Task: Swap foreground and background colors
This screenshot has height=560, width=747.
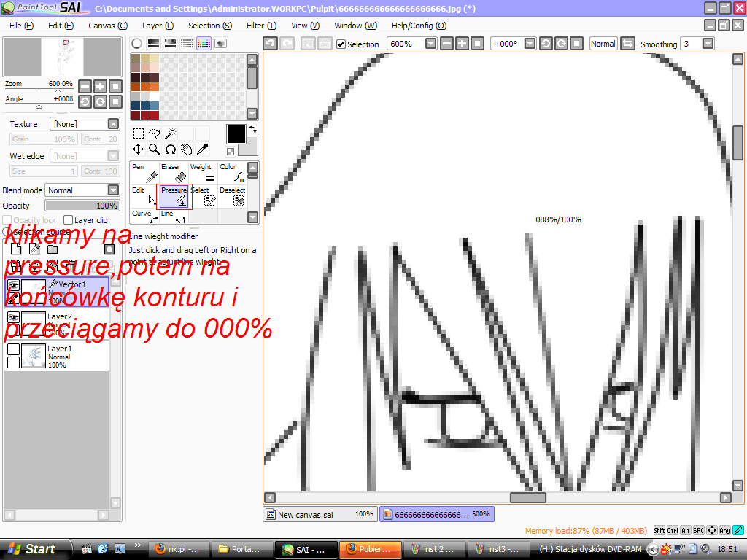Action: [253, 130]
